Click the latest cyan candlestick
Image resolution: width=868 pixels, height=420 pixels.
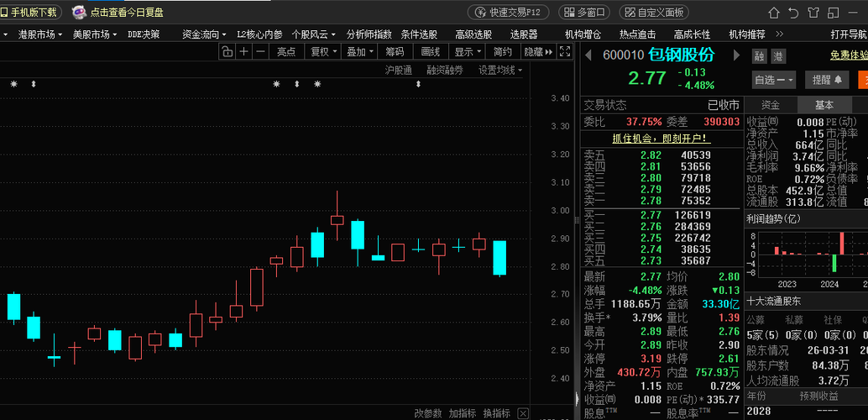click(499, 258)
